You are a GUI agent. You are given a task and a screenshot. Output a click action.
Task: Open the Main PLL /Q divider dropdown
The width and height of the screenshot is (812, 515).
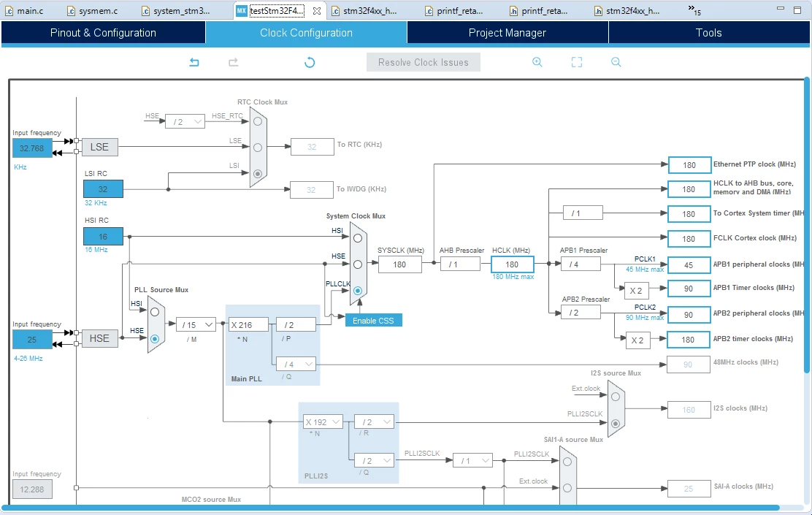pos(296,365)
